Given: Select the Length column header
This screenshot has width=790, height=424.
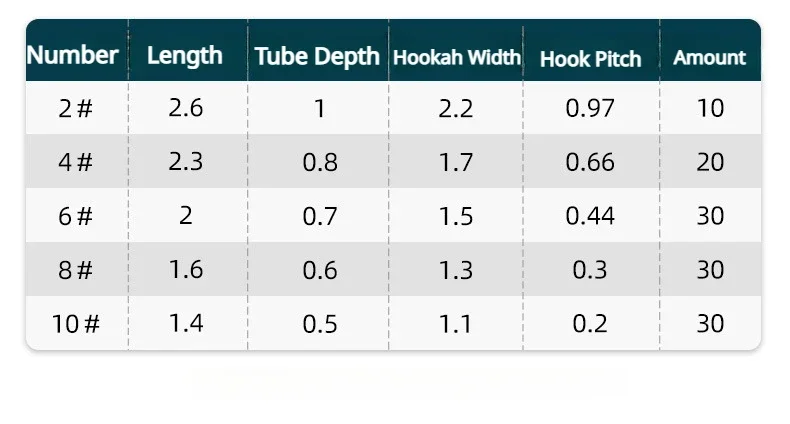Looking at the screenshot, I should 185,56.
